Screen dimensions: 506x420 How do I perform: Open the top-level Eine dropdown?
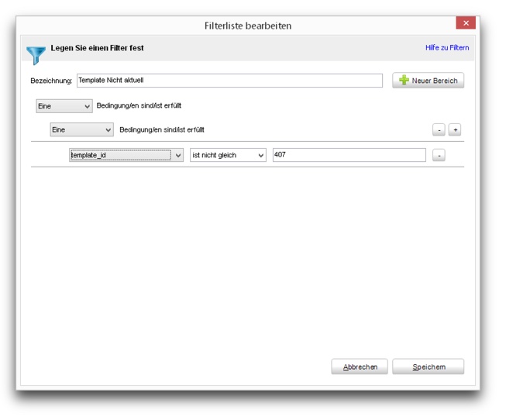point(64,106)
